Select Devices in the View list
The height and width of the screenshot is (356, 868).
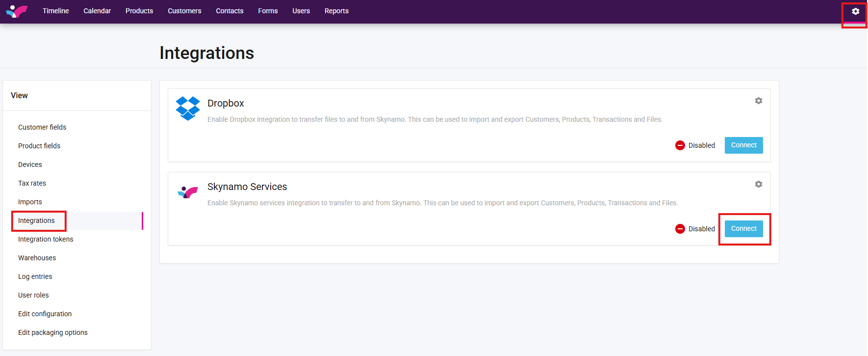click(x=30, y=164)
